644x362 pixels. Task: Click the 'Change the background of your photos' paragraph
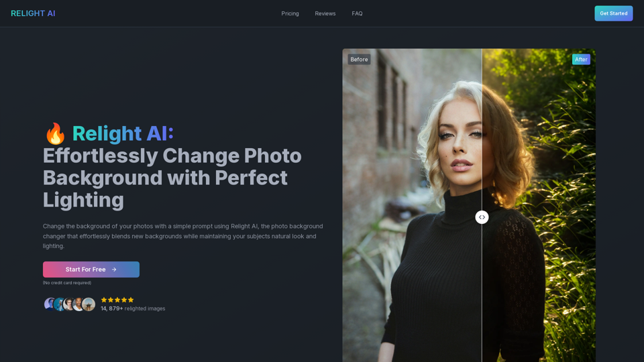tap(182, 236)
